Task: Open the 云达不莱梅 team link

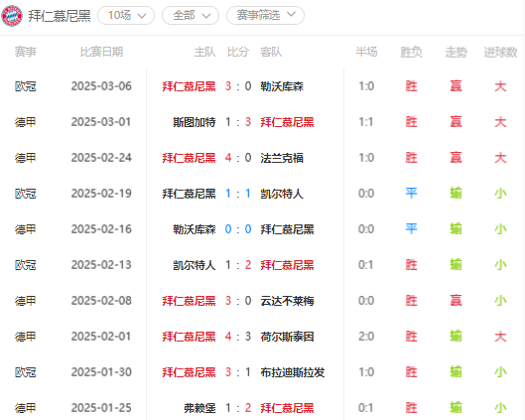Action: click(x=287, y=301)
